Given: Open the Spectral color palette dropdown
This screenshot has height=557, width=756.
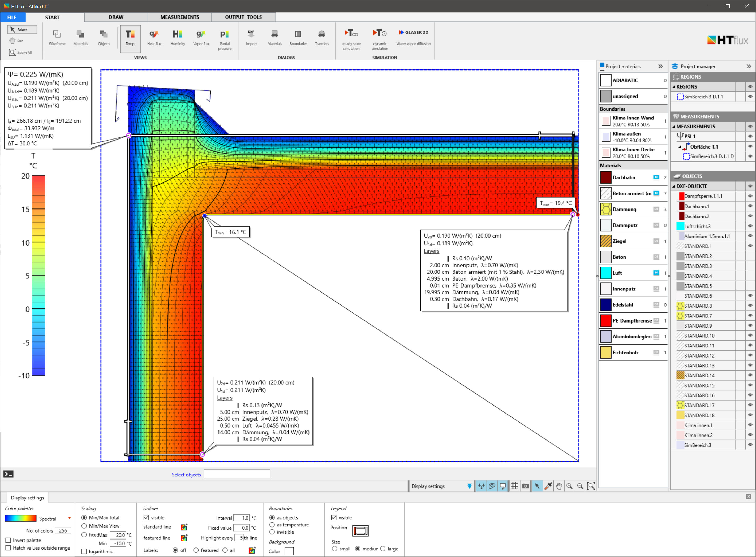Looking at the screenshot, I should pyautogui.click(x=70, y=519).
